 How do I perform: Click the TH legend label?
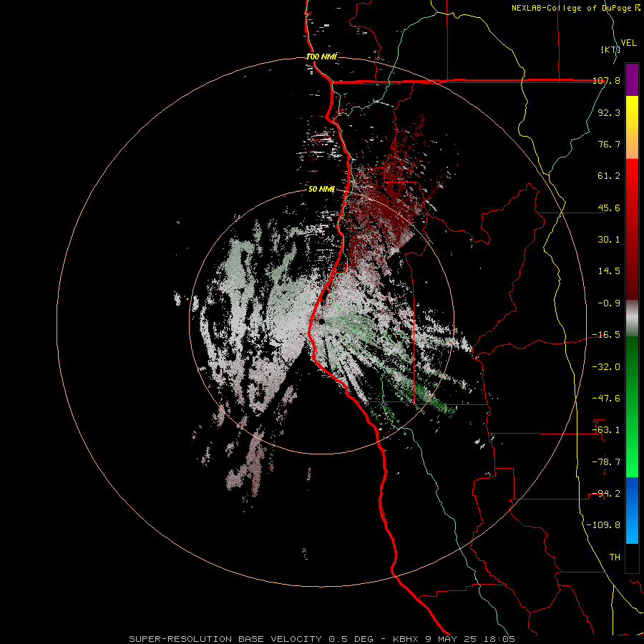tap(615, 557)
